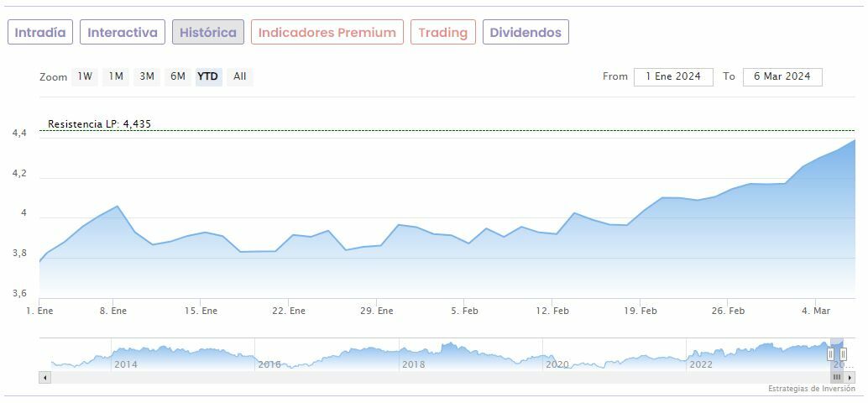Click the navigator scrollbar thumb grip
The image size is (868, 403).
(836, 378)
